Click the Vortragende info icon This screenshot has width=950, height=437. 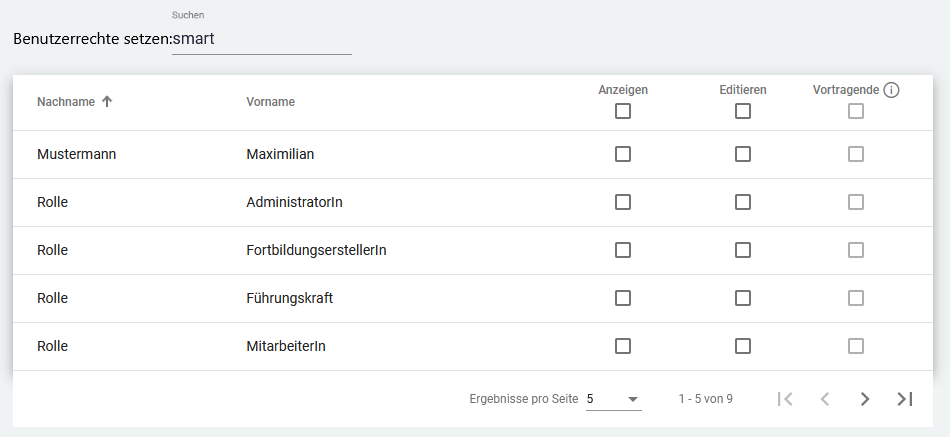892,90
